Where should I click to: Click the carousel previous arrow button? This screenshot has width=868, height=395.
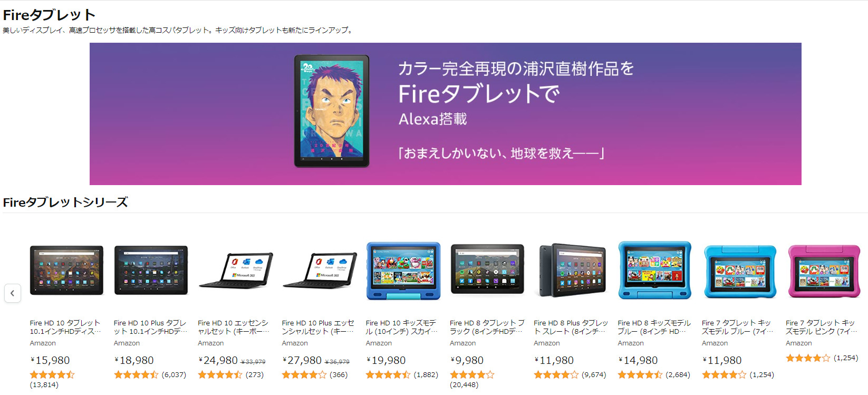tap(13, 293)
